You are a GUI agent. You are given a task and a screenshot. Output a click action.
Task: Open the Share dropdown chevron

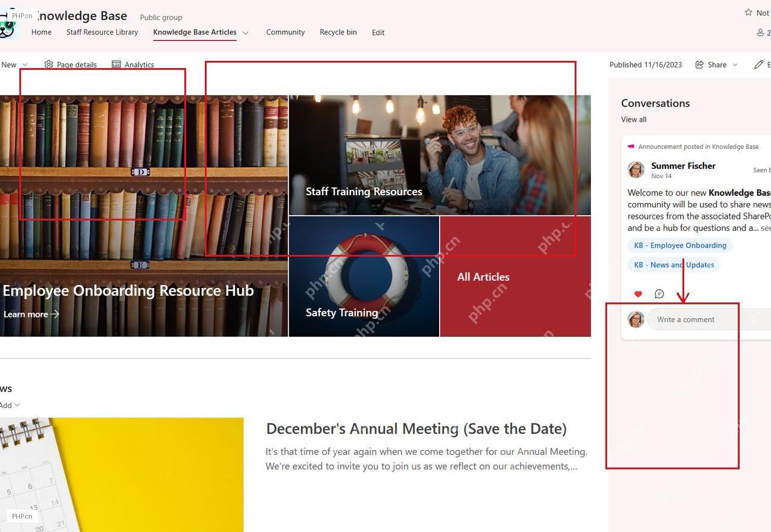(735, 64)
